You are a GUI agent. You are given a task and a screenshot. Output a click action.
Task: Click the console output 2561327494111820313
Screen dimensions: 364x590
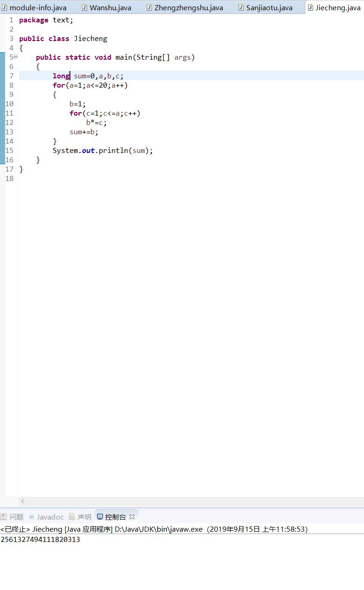click(x=41, y=539)
